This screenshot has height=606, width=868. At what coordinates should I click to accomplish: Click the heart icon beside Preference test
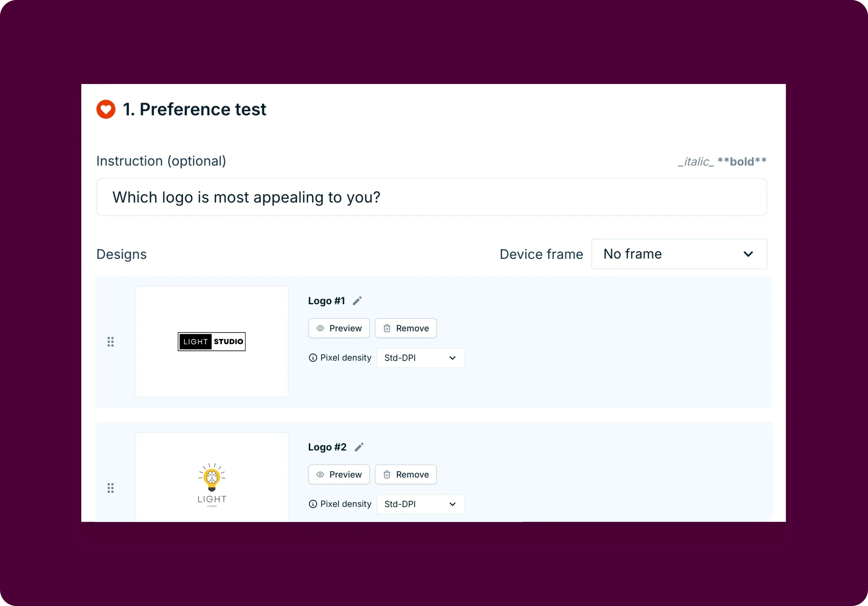tap(105, 109)
